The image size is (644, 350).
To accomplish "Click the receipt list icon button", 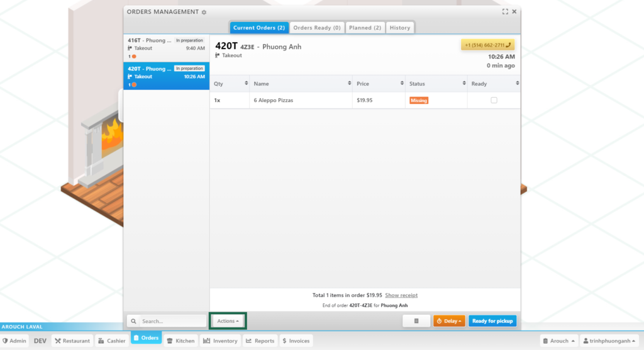I will [x=416, y=321].
